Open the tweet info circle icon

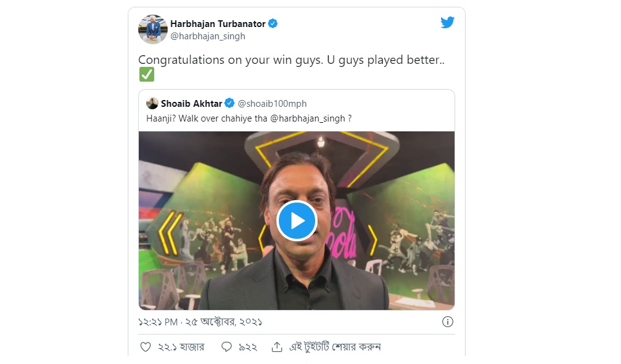(448, 322)
